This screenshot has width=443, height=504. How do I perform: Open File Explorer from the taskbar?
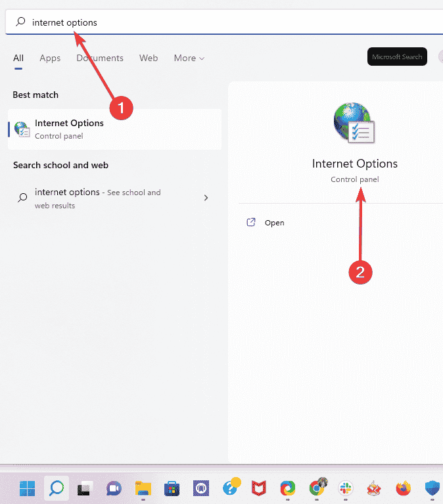click(143, 489)
